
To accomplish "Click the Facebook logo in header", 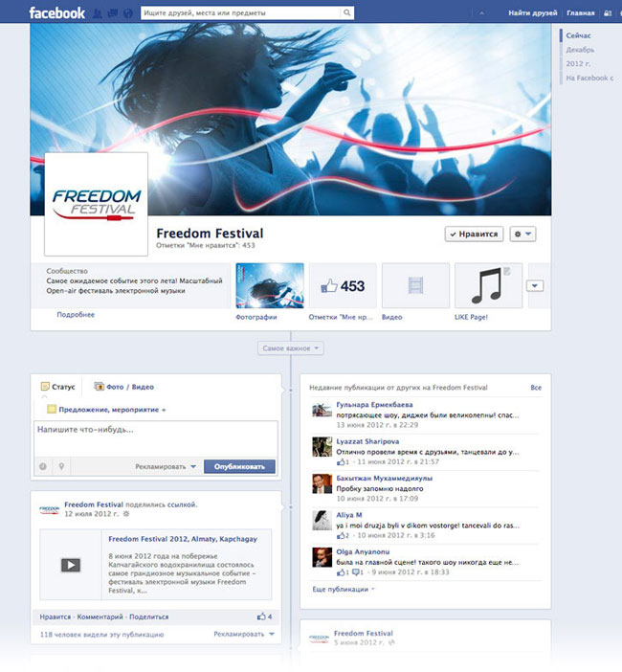I will coord(57,12).
